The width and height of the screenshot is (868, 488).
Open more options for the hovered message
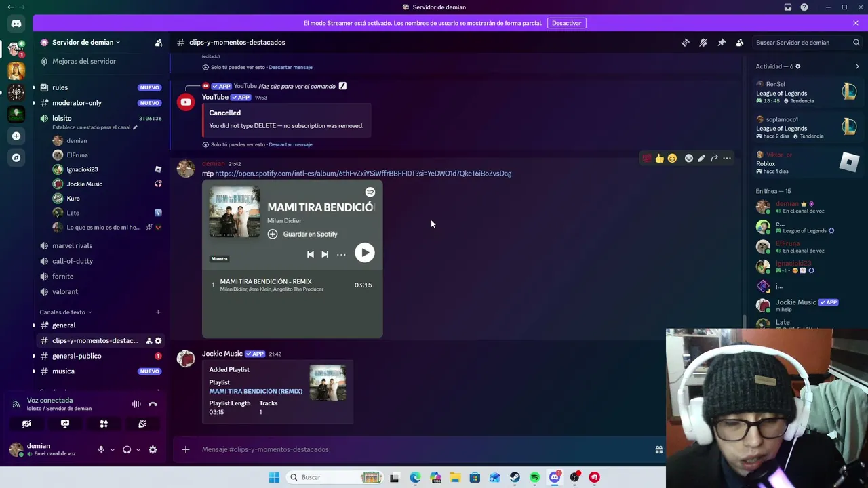[x=727, y=159]
